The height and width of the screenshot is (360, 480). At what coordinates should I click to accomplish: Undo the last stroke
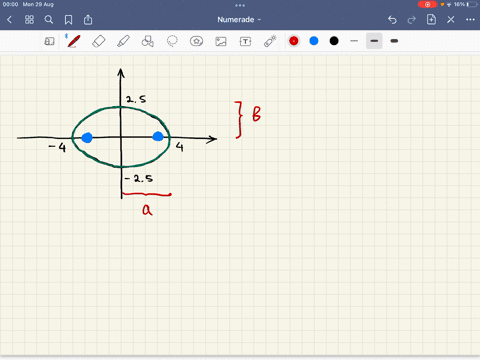[x=392, y=20]
